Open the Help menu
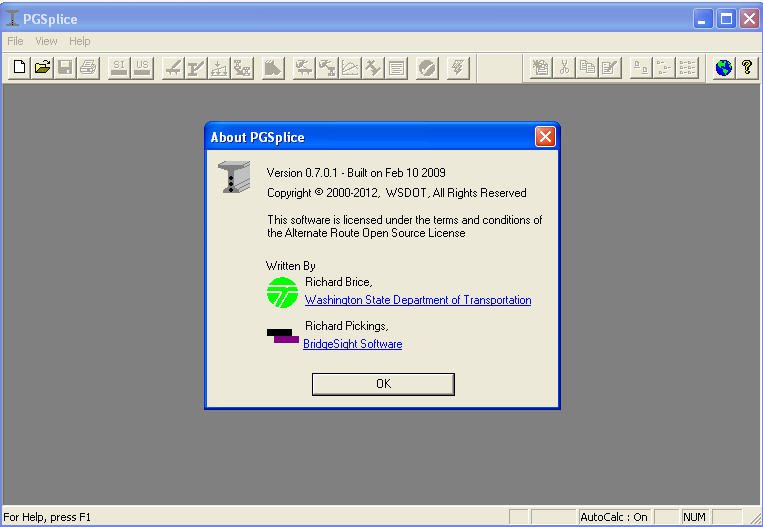Image resolution: width=763 pixels, height=527 pixels. (x=79, y=41)
